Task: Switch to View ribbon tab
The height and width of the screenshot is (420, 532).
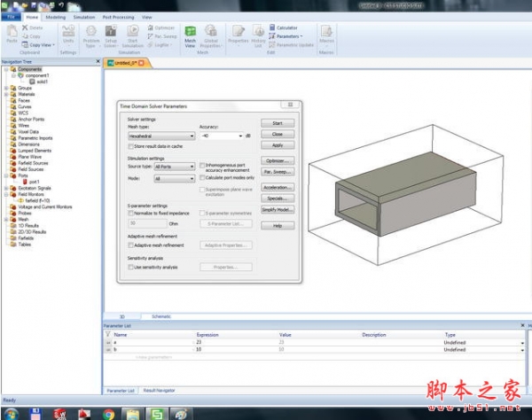Action: tap(147, 17)
